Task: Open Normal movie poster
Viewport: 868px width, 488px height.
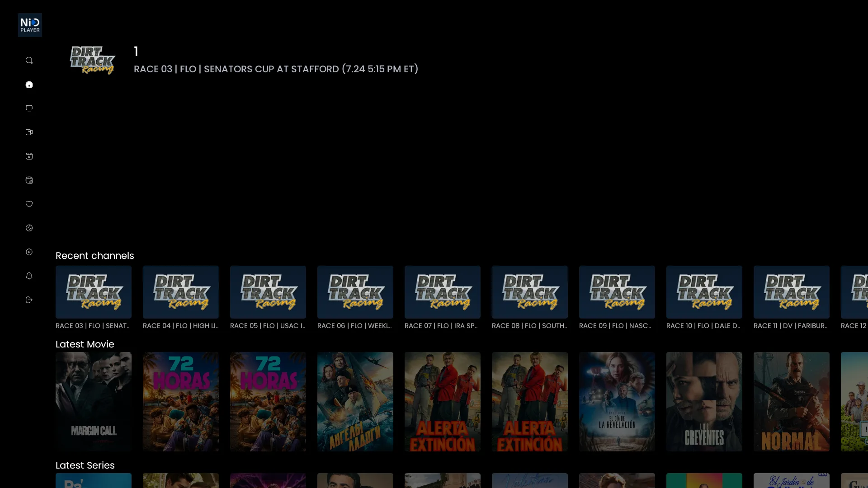Action: click(792, 402)
